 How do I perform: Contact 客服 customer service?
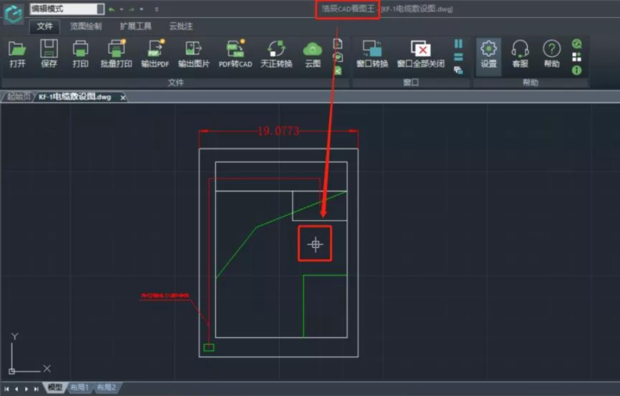(520, 54)
